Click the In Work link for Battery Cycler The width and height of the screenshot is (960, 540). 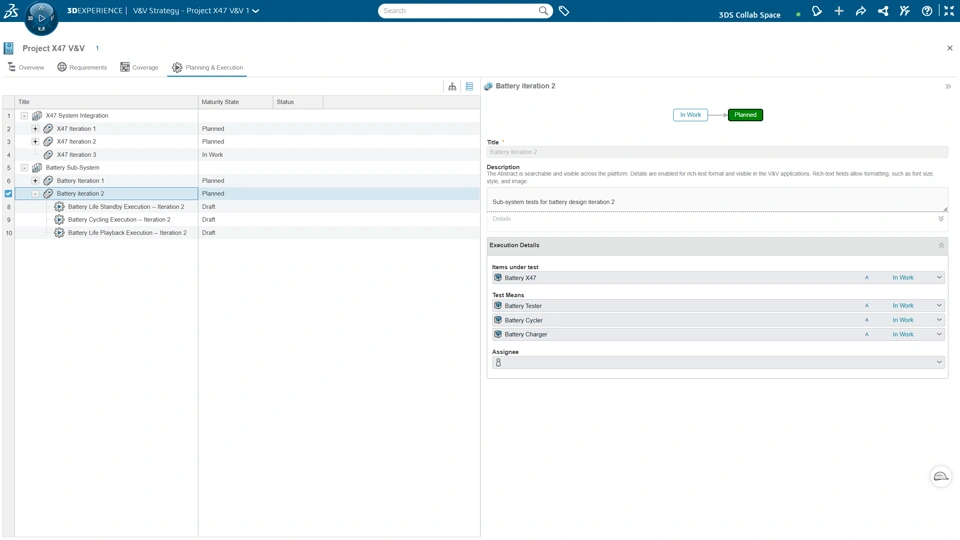tap(902, 320)
